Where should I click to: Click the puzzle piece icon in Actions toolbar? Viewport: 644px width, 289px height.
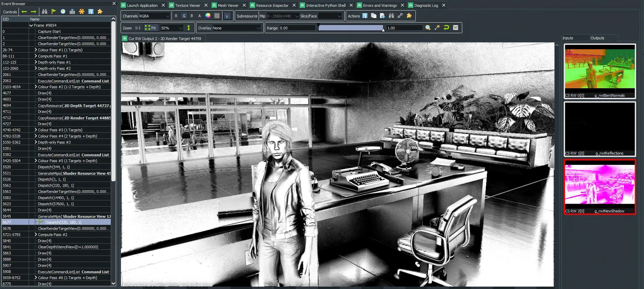pos(409,16)
